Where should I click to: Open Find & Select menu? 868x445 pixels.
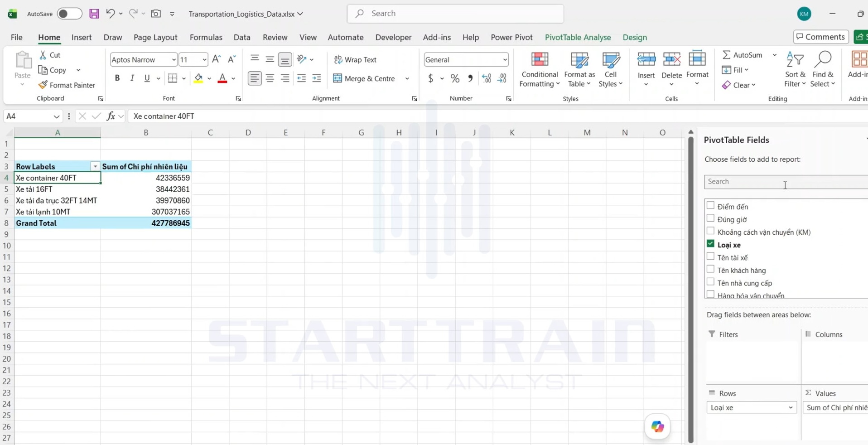(823, 69)
